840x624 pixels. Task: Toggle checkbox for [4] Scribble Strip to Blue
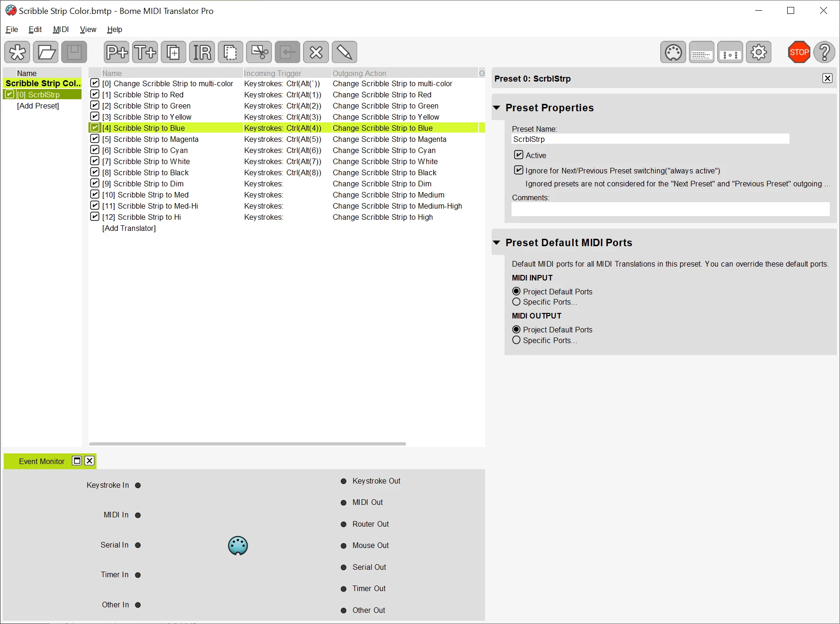coord(95,127)
